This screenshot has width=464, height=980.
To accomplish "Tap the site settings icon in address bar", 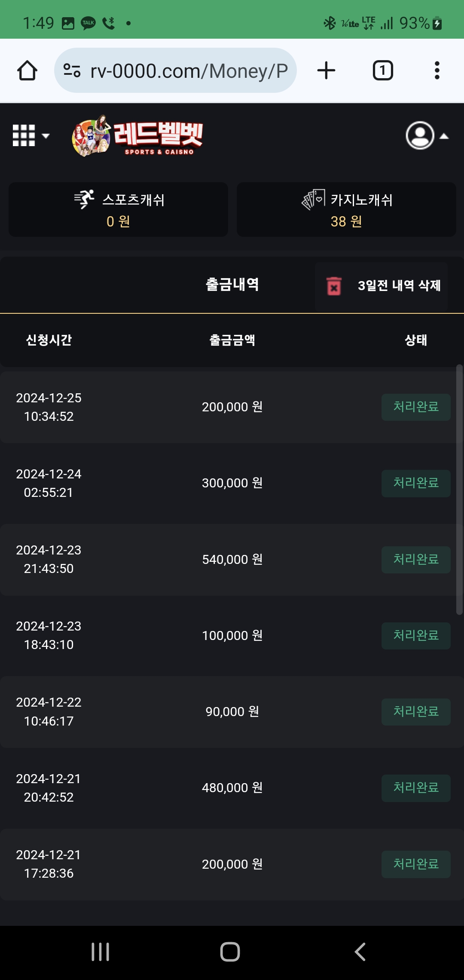I will click(x=72, y=70).
